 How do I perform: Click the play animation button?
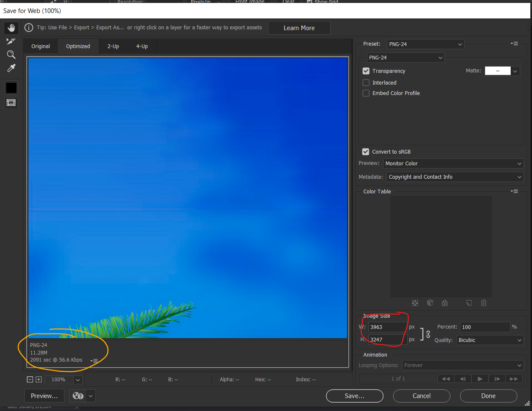tap(480, 379)
